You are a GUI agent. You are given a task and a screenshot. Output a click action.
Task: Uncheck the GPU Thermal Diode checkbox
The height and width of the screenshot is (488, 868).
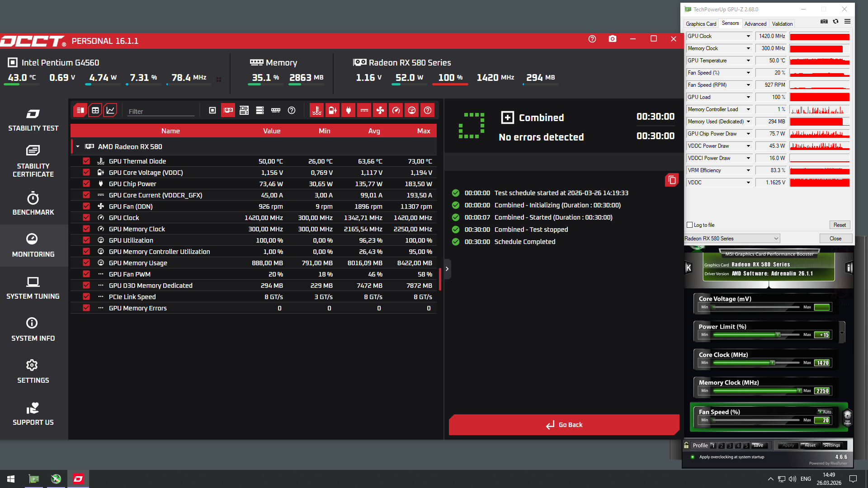coord(86,161)
